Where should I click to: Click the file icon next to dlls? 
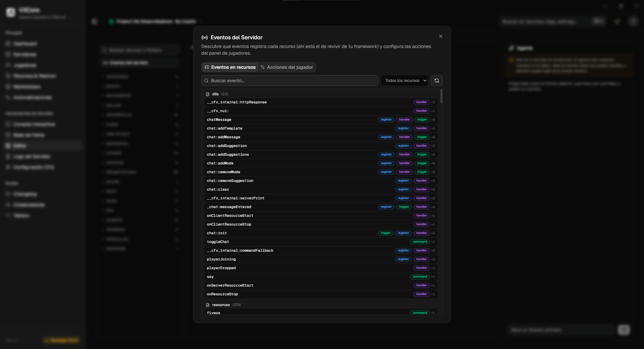208,94
